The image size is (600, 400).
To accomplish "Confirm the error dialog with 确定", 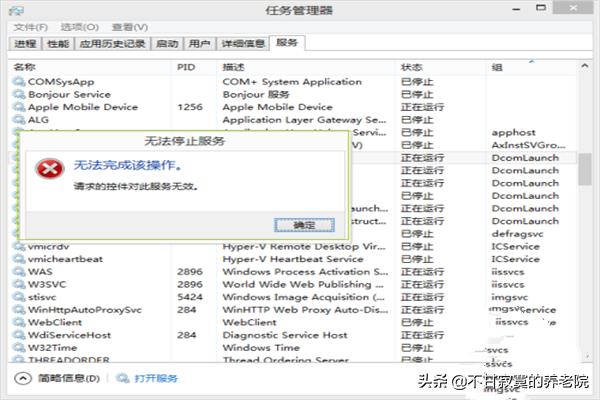I will click(305, 225).
